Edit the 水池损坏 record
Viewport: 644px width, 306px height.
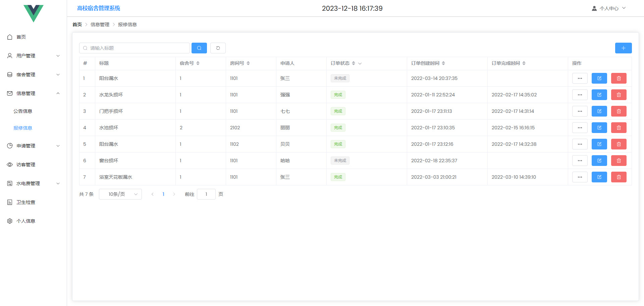pos(599,128)
